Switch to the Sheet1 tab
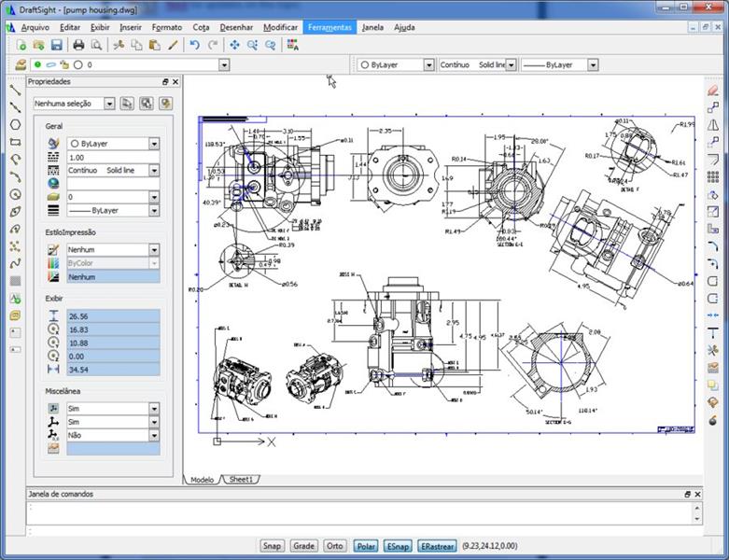Viewport: 729px width, 560px height. click(240, 480)
